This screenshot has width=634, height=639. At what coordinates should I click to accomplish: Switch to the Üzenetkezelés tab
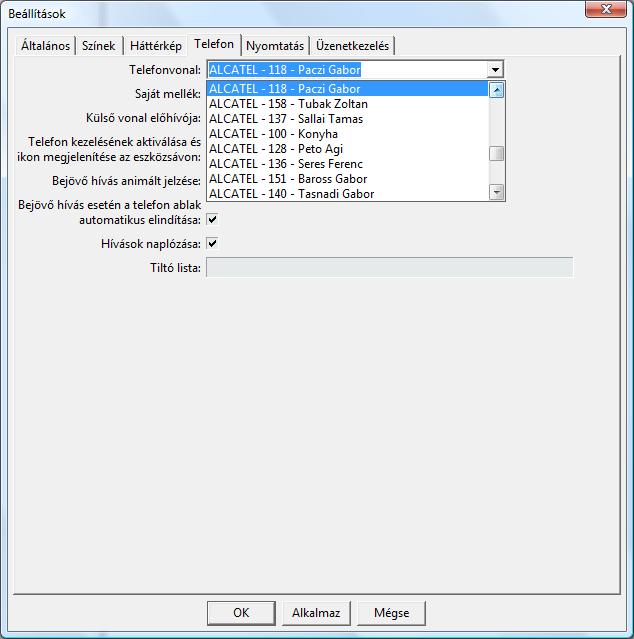tap(352, 46)
